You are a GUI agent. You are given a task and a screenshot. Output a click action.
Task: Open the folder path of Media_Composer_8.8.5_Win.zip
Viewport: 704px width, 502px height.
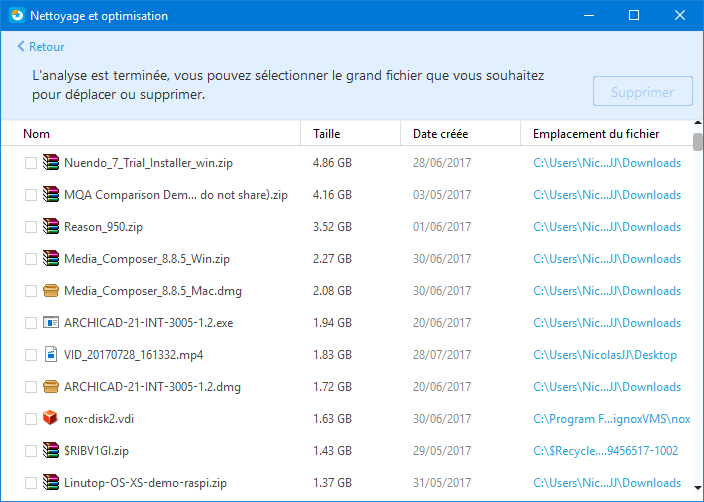tap(607, 259)
